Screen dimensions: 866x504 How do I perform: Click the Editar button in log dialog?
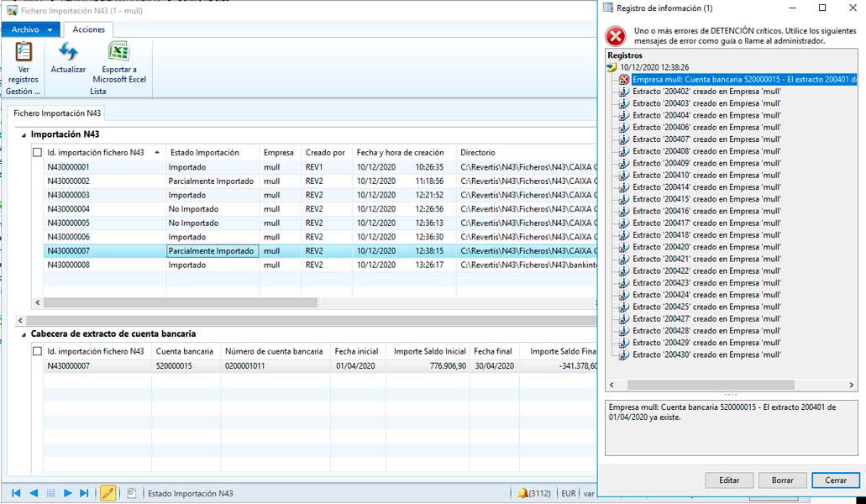pyautogui.click(x=729, y=480)
